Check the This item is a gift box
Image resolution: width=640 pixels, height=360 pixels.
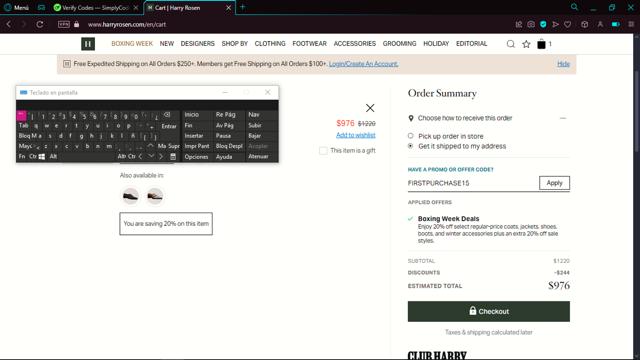[x=323, y=151]
